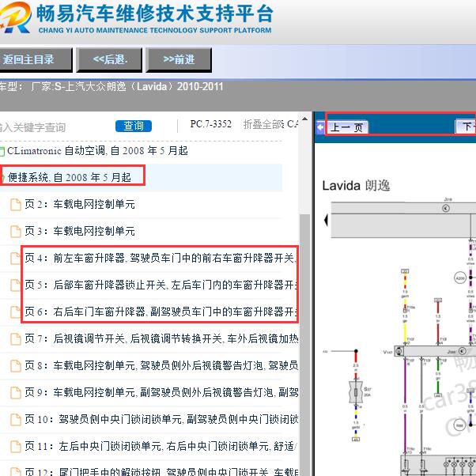
Task: Open 页 10: 驾驶员侧中央门锁闭锁单元 entry
Action: (x=161, y=419)
